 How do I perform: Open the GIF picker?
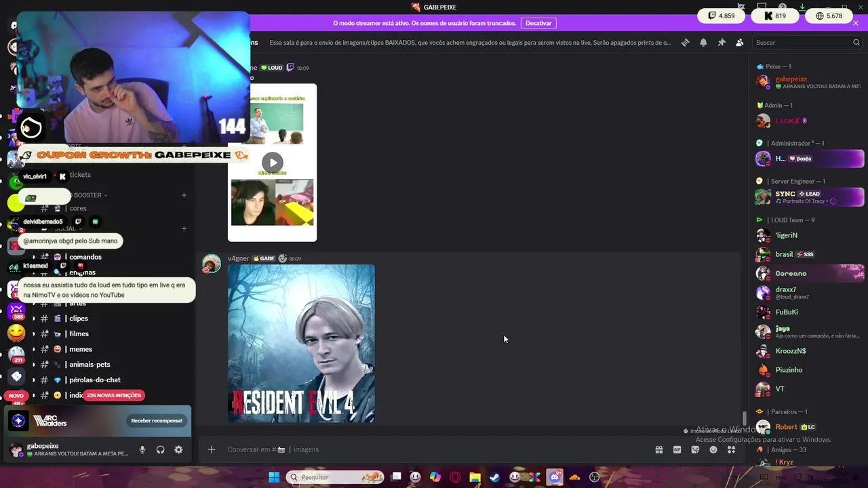[x=677, y=449]
